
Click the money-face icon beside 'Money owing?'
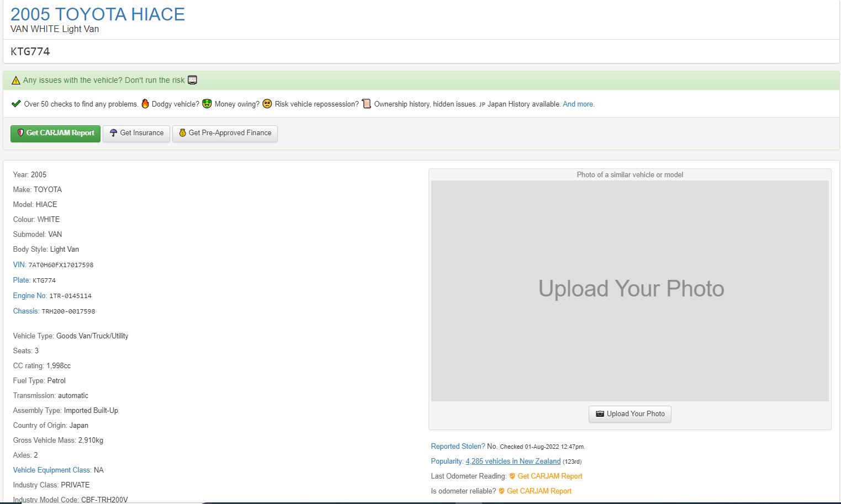click(207, 104)
